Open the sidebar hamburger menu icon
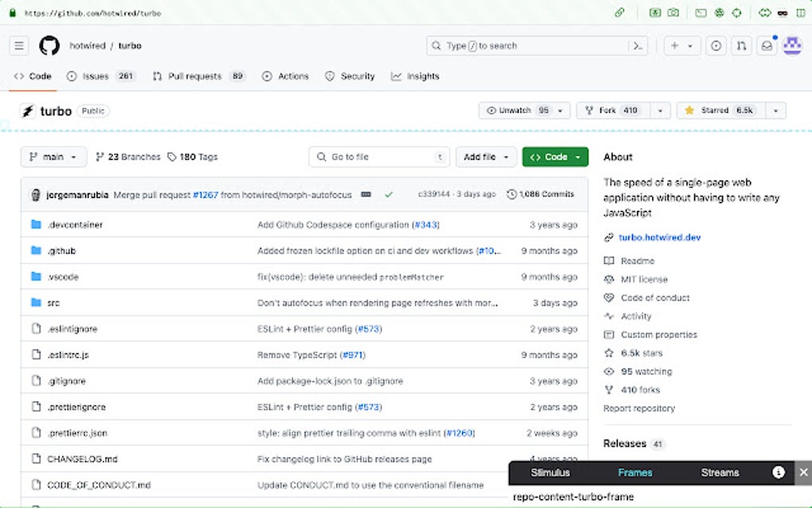The height and width of the screenshot is (508, 812). (x=18, y=45)
